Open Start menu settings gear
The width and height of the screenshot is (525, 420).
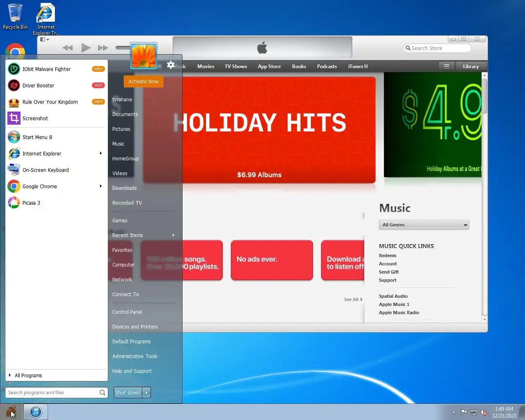pos(171,65)
